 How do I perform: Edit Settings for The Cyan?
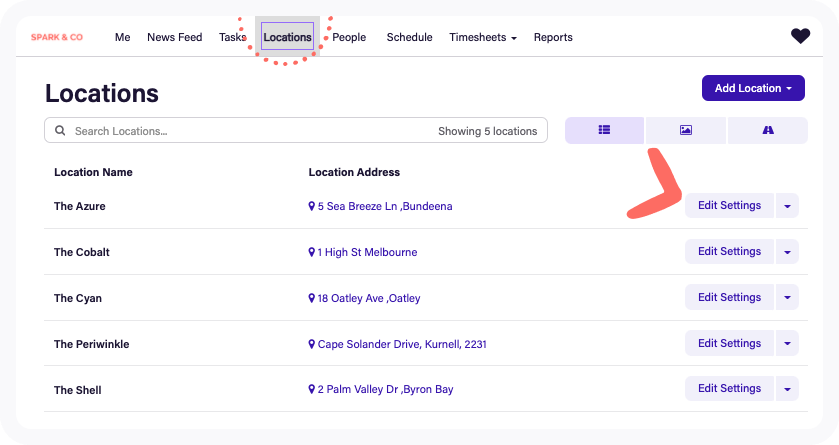point(729,297)
